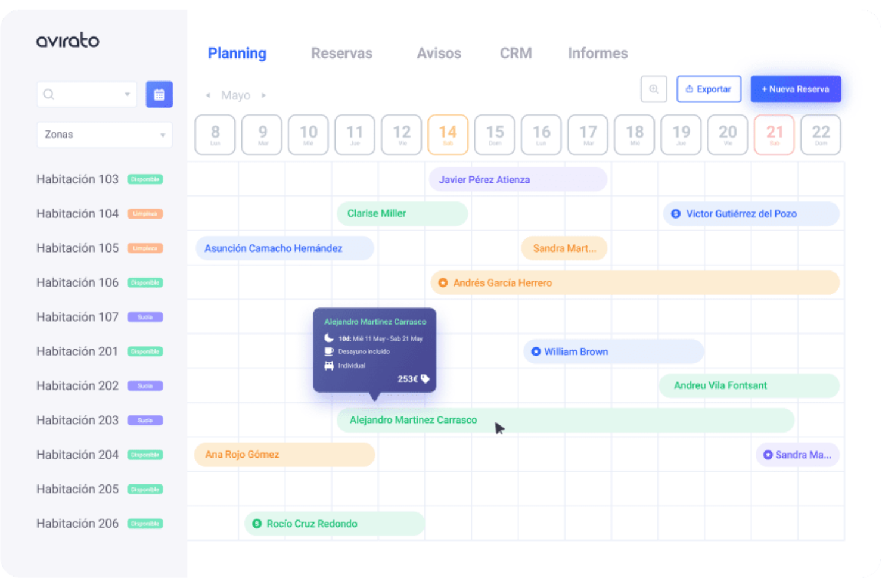
Task: Open the blue calendar icon button
Action: [159, 94]
